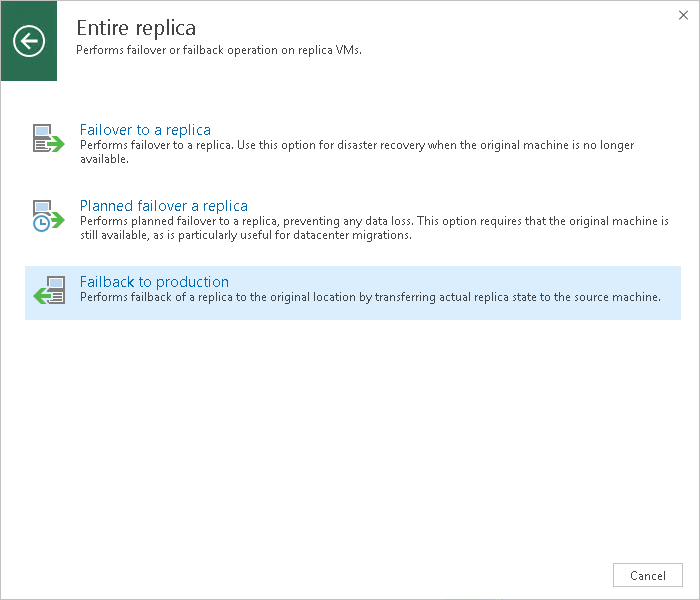Select the Failback to production link
Viewport: 700px width, 600px height.
click(154, 282)
